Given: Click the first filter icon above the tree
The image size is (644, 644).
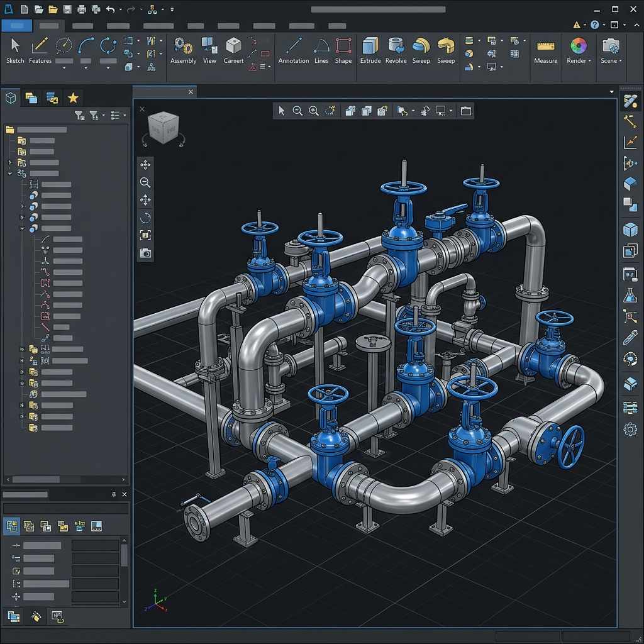Looking at the screenshot, I should 80,116.
